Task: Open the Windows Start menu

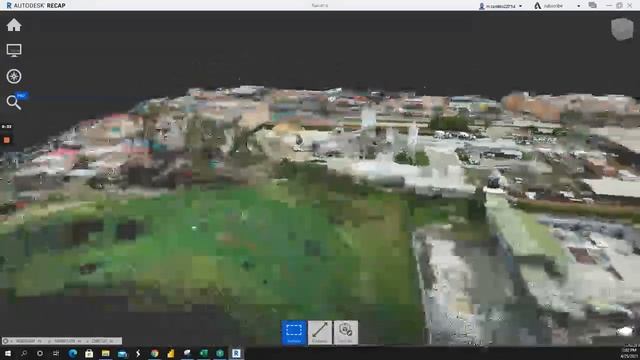Action: click(x=8, y=353)
